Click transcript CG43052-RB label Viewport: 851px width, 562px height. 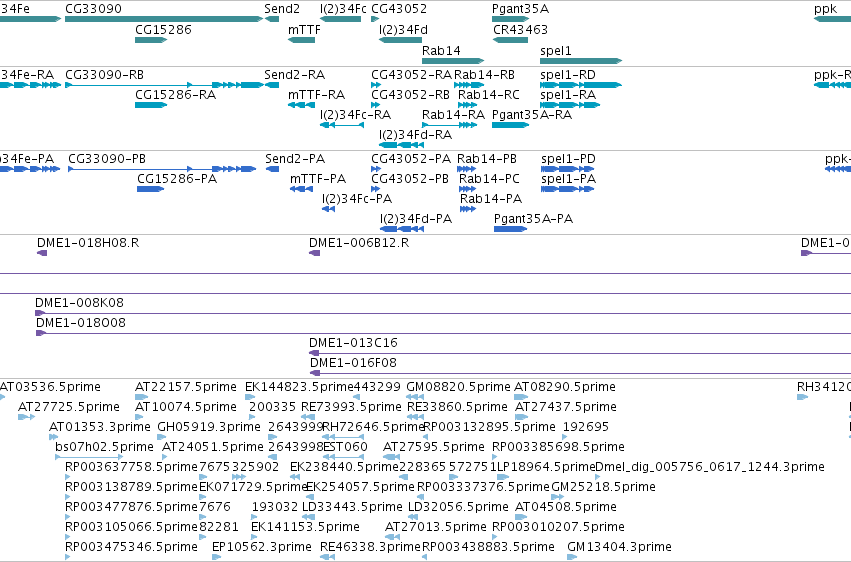410,94
